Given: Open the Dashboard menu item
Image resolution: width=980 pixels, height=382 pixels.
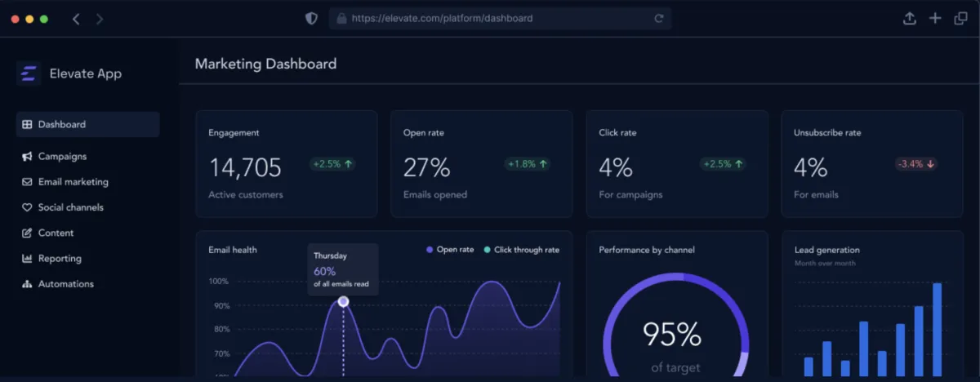Looking at the screenshot, I should click(x=88, y=125).
